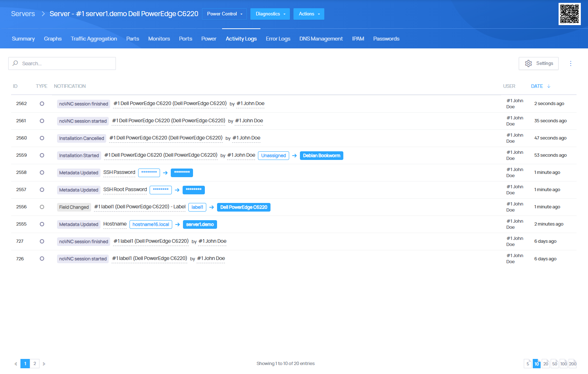Viewport: 588px width, 374px height.
Task: Sort by the DATE column header
Action: point(537,86)
